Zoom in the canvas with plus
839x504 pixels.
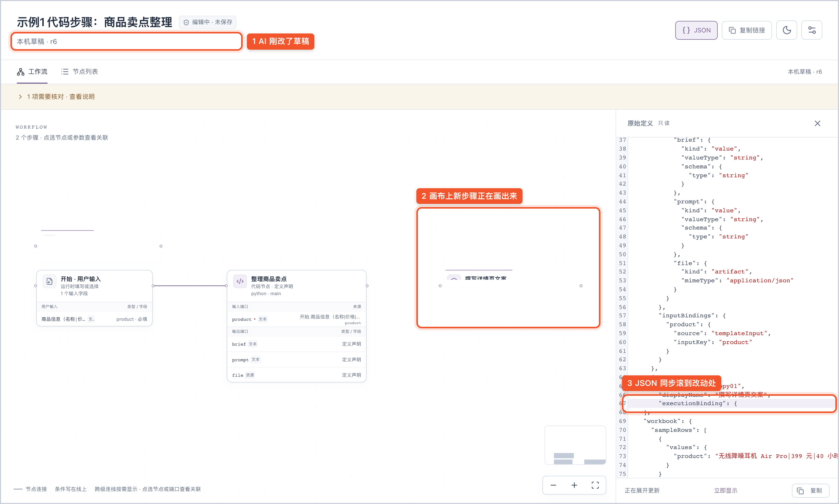574,485
